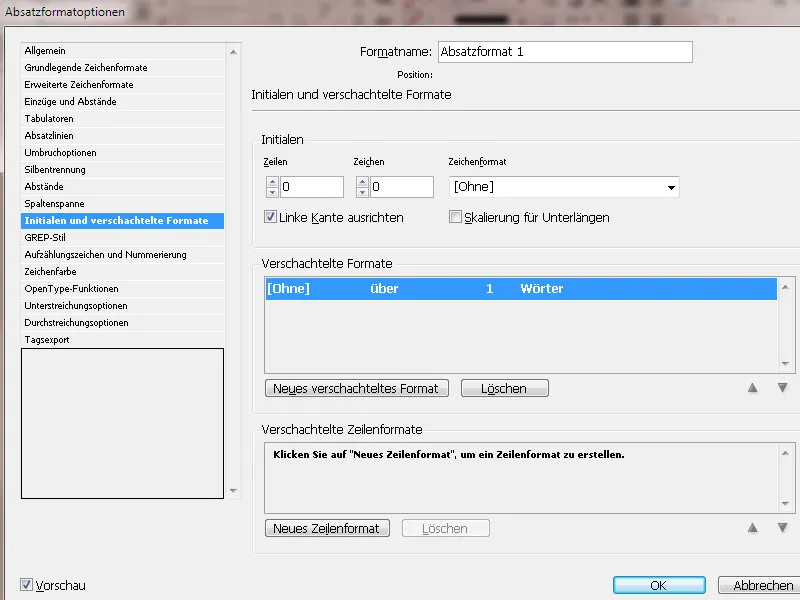Decrease the Zeichen value with its down arrow
The image size is (800, 600).
click(362, 192)
